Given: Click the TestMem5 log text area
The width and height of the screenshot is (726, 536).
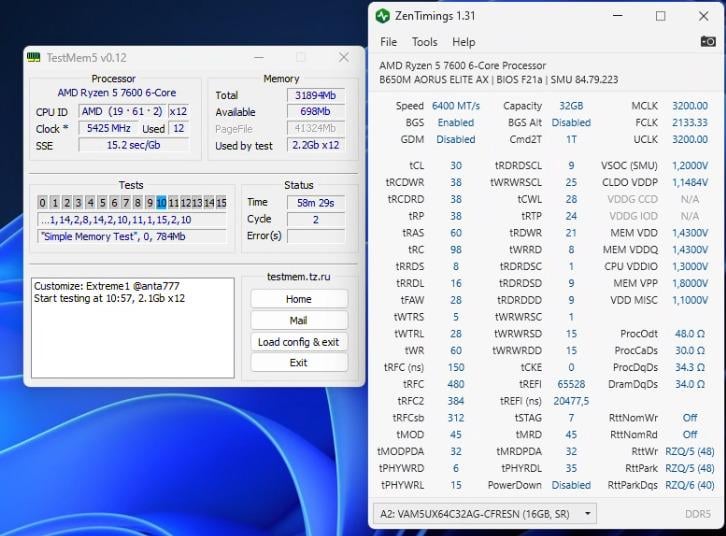Looking at the screenshot, I should pyautogui.click(x=133, y=328).
